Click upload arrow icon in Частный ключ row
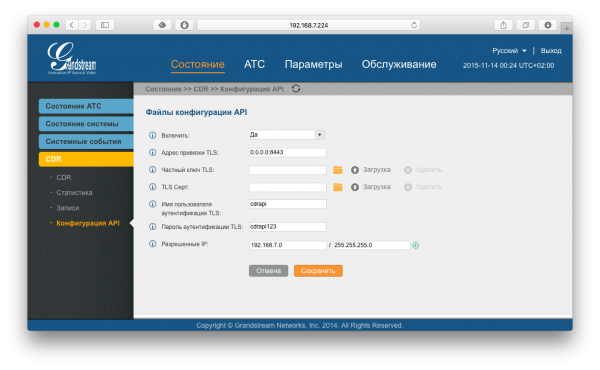 point(355,170)
